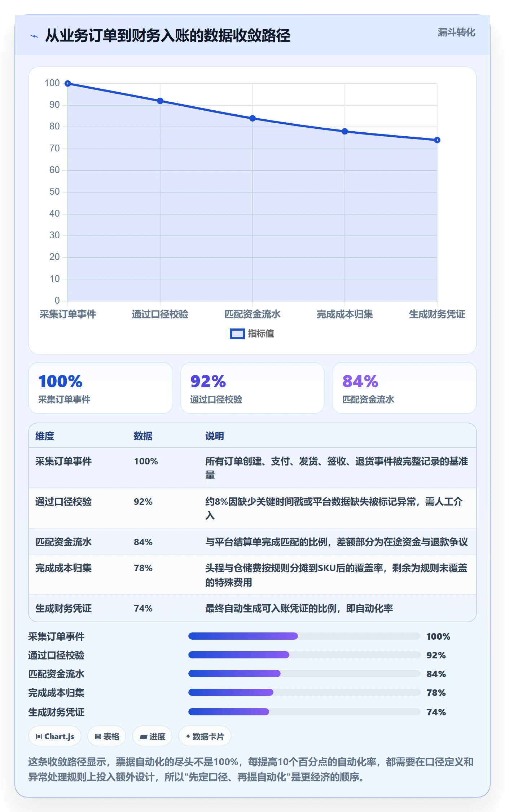Screen dimensions: 505x812
Task: Click the lightning icon beside the title
Action: [x=34, y=36]
